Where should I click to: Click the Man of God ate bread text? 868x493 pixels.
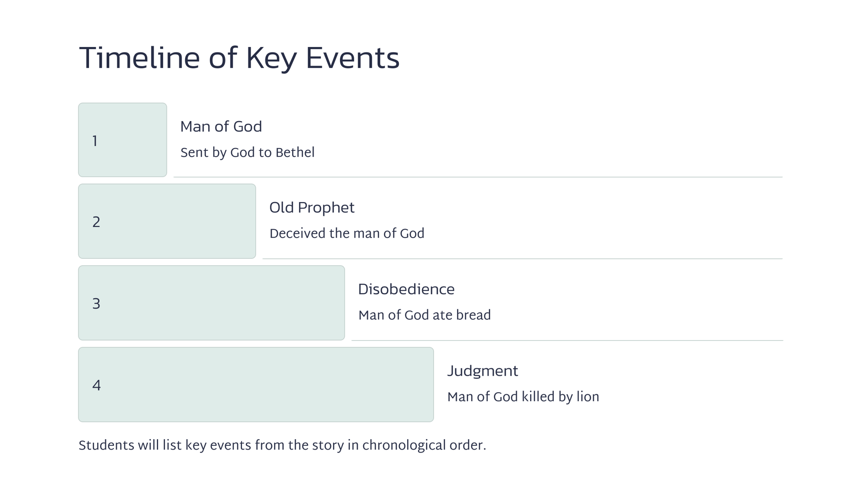pos(424,315)
